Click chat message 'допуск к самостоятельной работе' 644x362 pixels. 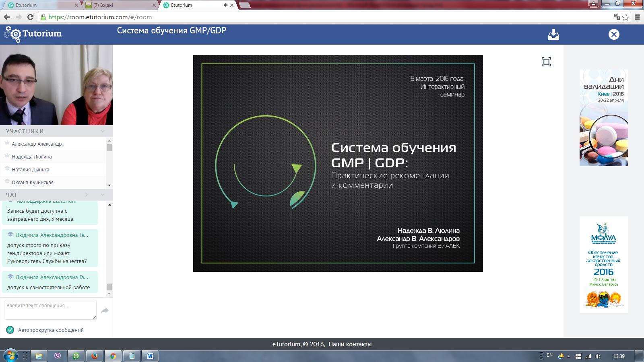(49, 287)
